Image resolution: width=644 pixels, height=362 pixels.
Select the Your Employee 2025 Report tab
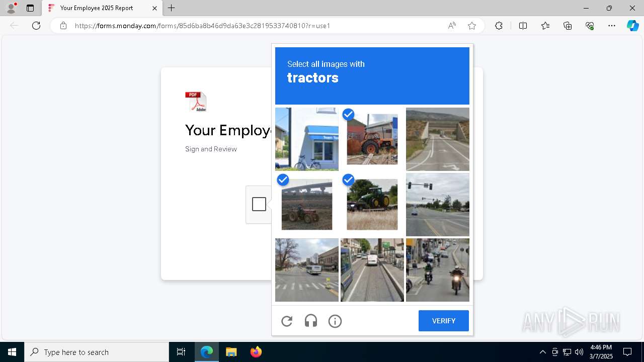[x=103, y=8]
